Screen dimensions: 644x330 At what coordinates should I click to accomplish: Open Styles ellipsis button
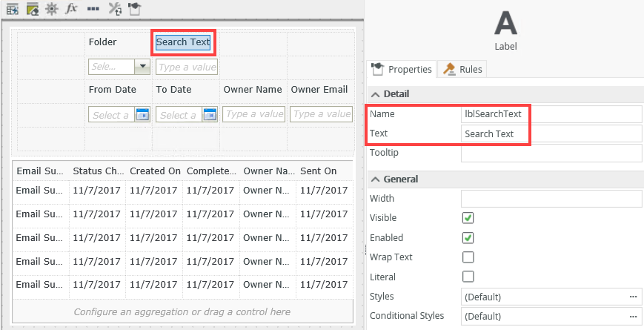(x=633, y=297)
